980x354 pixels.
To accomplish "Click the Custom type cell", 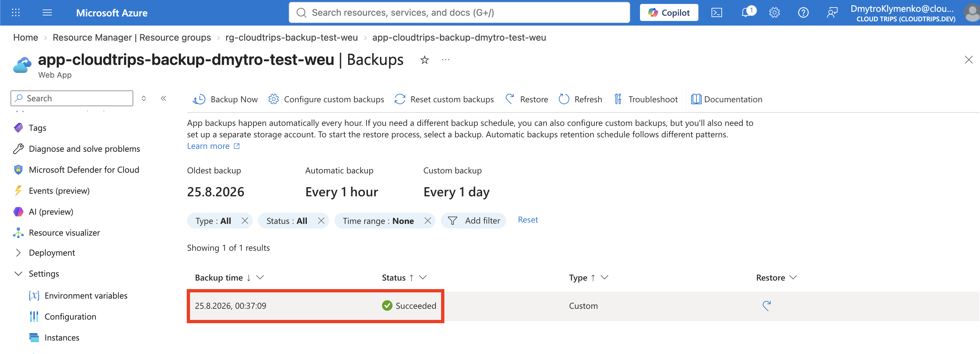I will [x=583, y=306].
